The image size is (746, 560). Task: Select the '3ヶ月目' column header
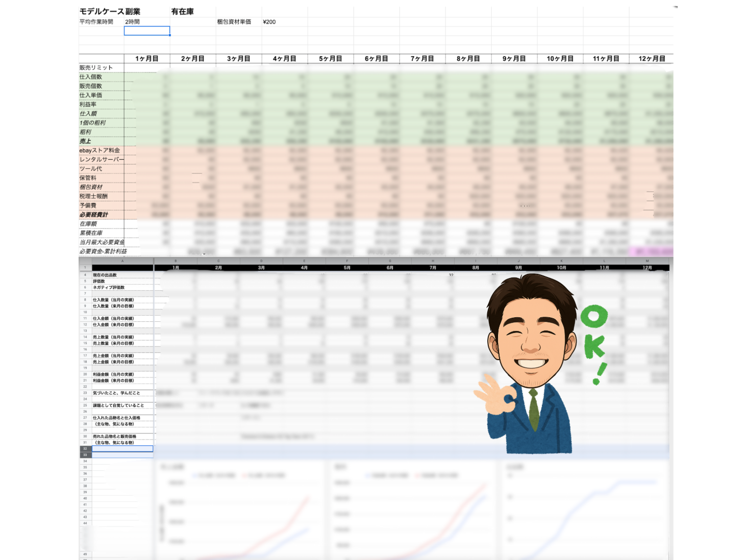click(239, 59)
